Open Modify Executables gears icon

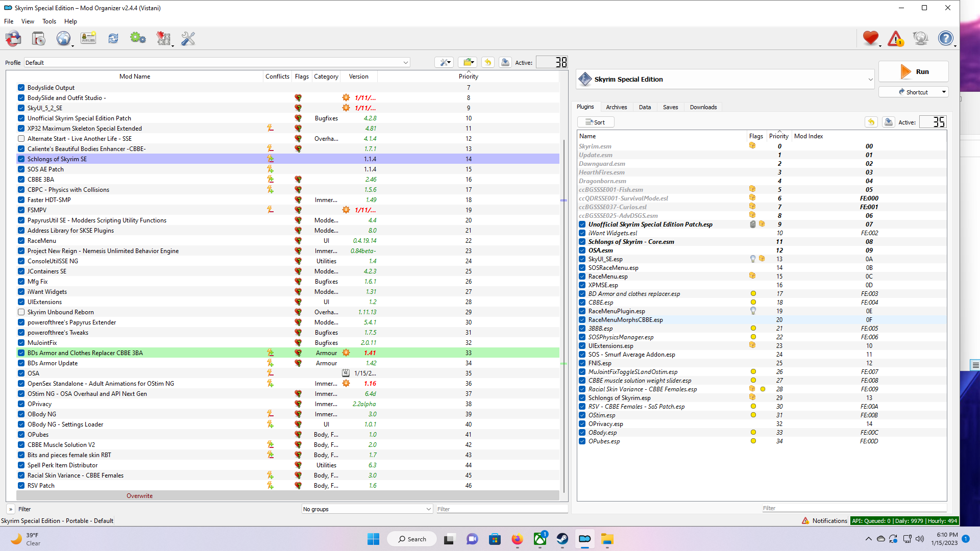(138, 38)
